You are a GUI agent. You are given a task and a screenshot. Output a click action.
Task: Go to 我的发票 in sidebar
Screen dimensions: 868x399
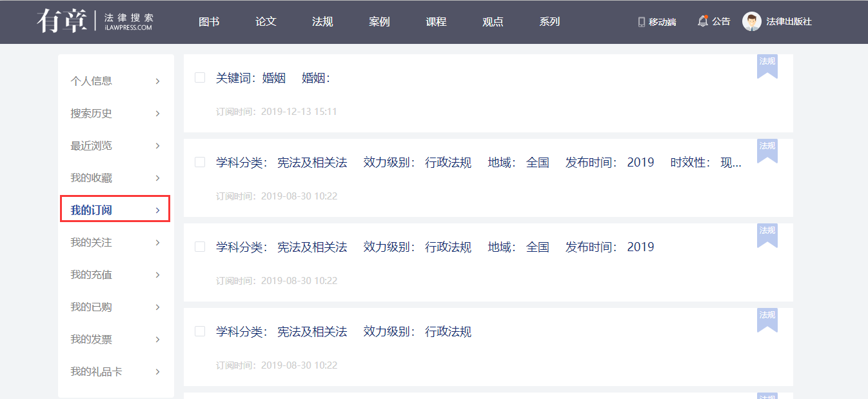pyautogui.click(x=91, y=340)
